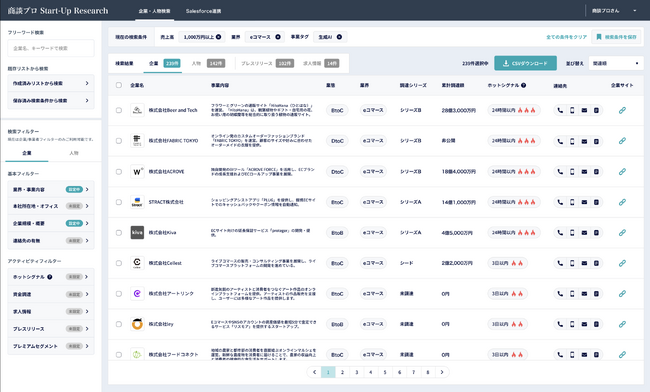
Task: Expand 作成済みリストから検索
Action: pos(51,83)
